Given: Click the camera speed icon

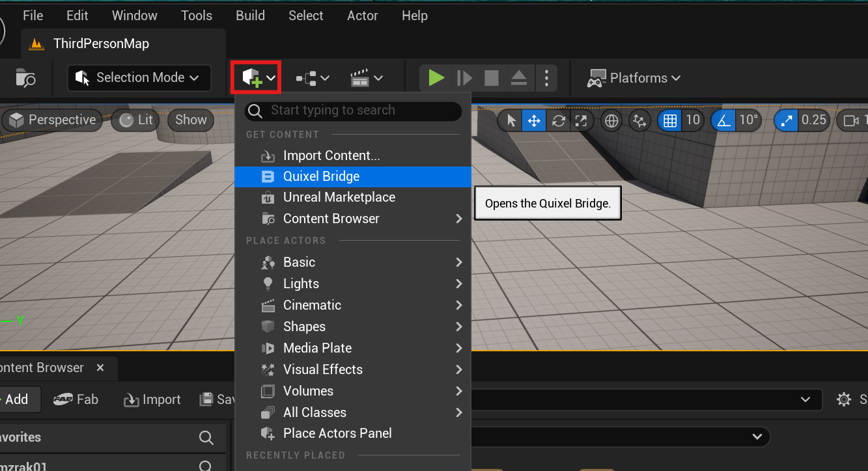Looking at the screenshot, I should click(x=850, y=120).
